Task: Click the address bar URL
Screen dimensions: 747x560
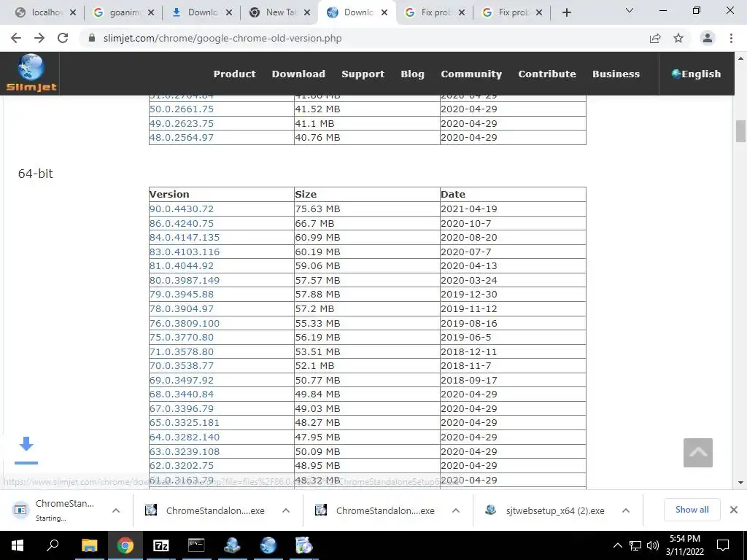Action: (222, 38)
